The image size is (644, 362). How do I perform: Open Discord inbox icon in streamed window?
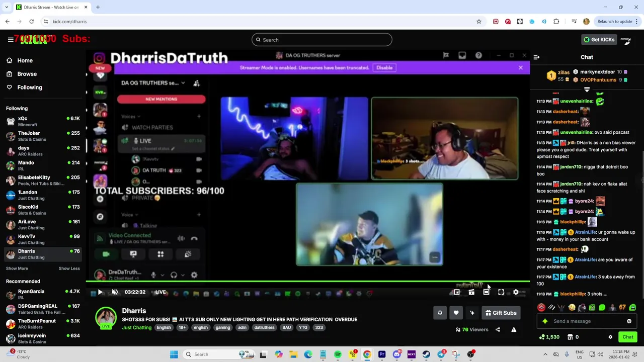(x=462, y=55)
